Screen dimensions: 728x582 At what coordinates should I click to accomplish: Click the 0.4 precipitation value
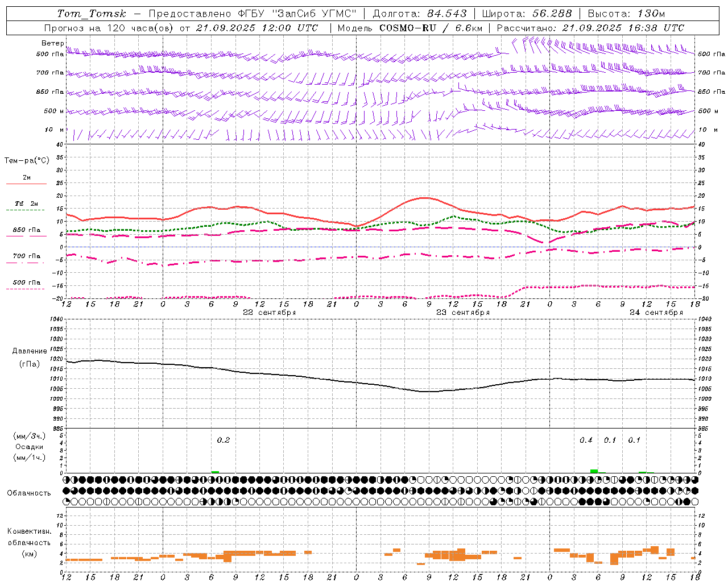coord(586,440)
